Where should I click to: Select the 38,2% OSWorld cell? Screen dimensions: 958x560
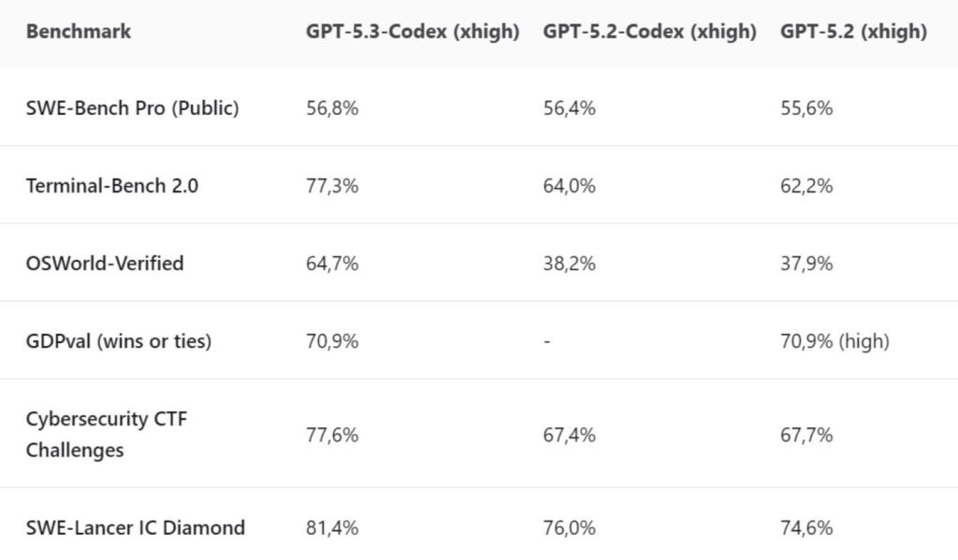pos(569,264)
